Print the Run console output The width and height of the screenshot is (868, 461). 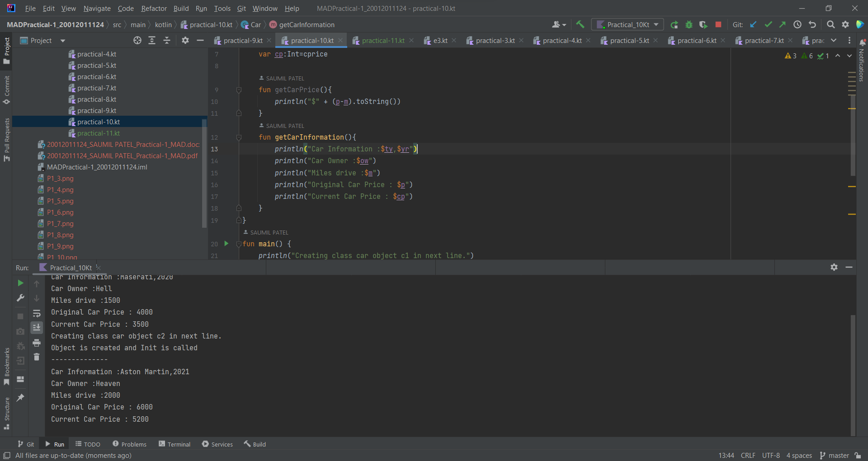pyautogui.click(x=37, y=343)
